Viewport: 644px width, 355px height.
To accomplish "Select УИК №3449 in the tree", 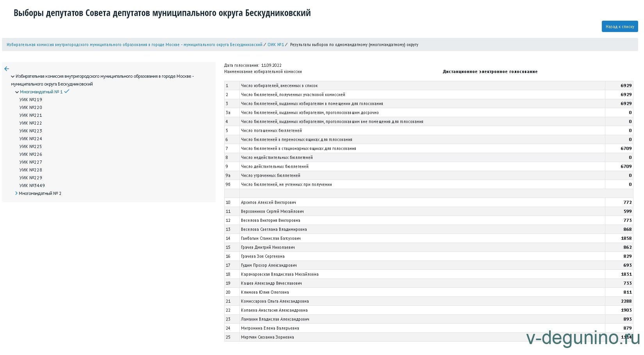I will [32, 186].
